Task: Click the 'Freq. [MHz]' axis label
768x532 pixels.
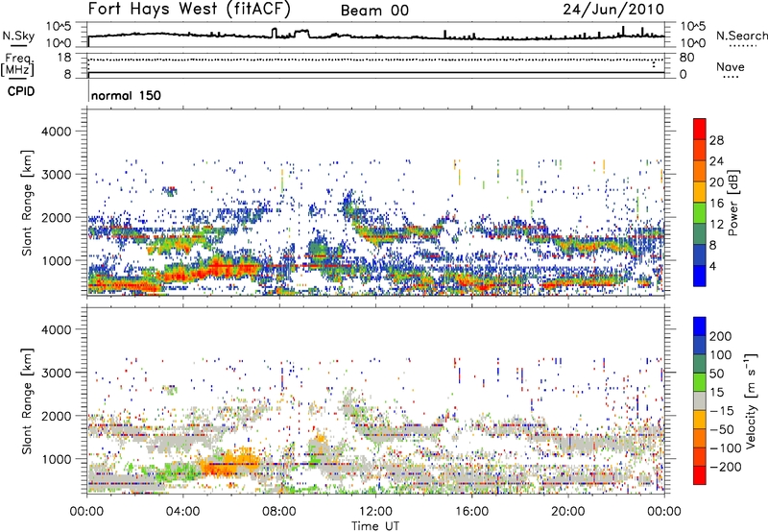Action: click(18, 65)
